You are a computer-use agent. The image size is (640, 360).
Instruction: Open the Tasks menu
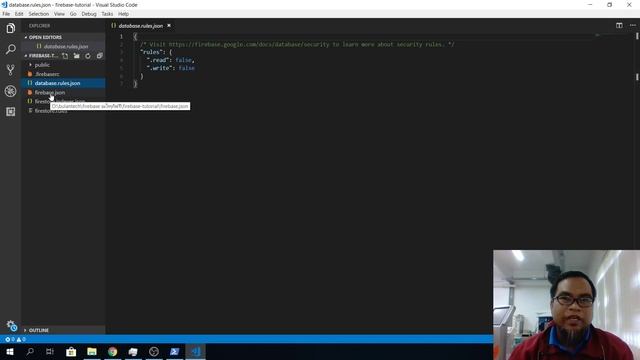(x=107, y=14)
